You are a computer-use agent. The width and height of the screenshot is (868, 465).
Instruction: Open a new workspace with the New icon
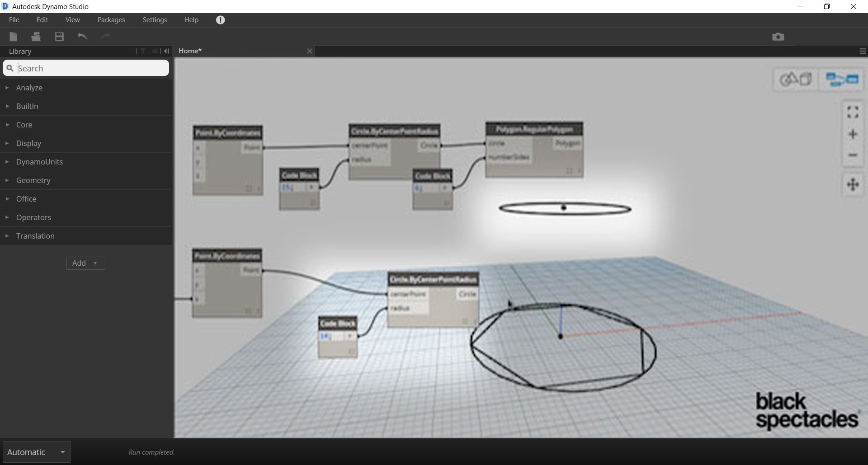13,37
